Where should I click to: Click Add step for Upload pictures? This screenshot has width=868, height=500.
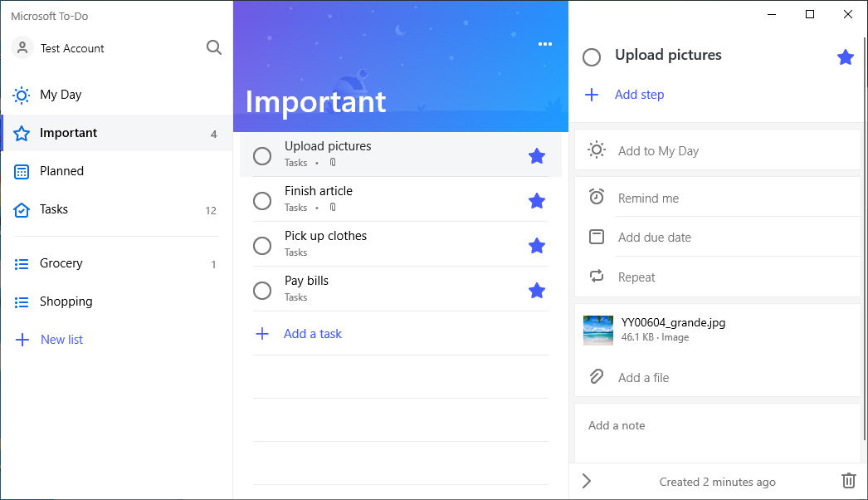click(x=639, y=95)
